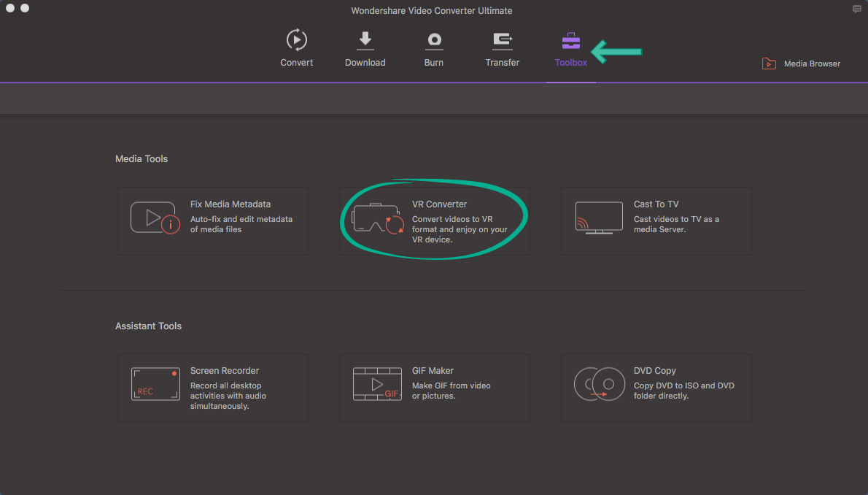Open GIF Maker tool title
Image resolution: width=868 pixels, height=495 pixels.
pyautogui.click(x=433, y=370)
